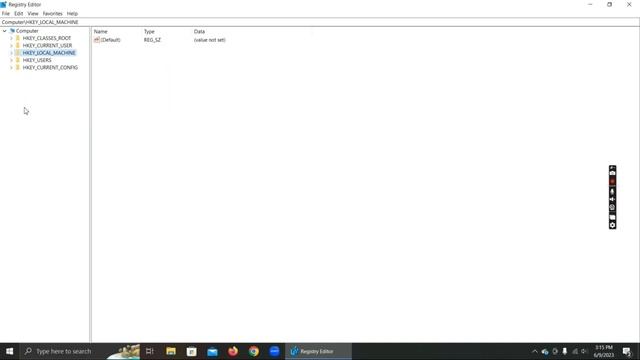Expand HKEY_LOCAL_MACHINE with its arrow

[x=11, y=53]
